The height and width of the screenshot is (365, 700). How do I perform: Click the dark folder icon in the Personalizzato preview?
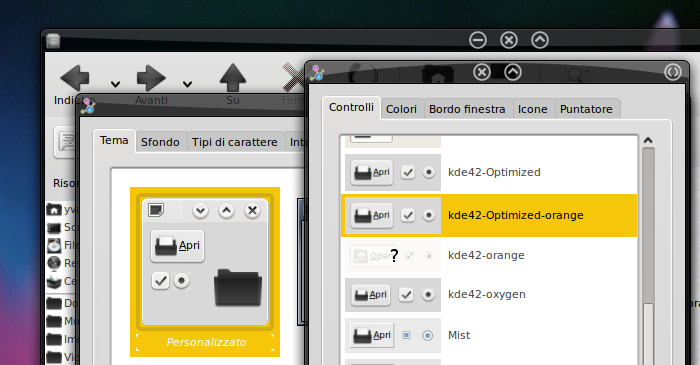(238, 287)
